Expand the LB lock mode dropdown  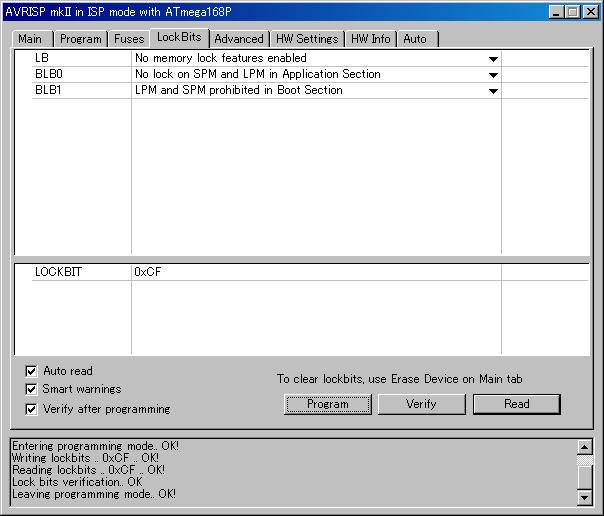point(493,59)
